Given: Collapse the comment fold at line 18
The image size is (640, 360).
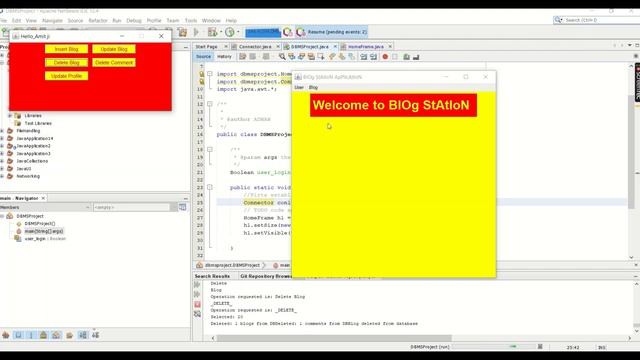Looking at the screenshot, I should (x=209, y=149).
